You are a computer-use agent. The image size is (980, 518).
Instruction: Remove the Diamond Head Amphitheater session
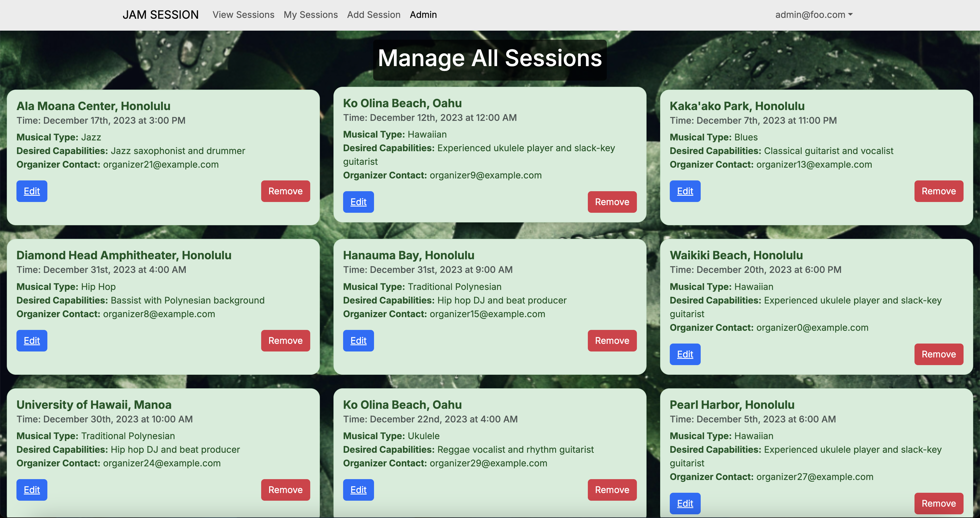pyautogui.click(x=285, y=341)
